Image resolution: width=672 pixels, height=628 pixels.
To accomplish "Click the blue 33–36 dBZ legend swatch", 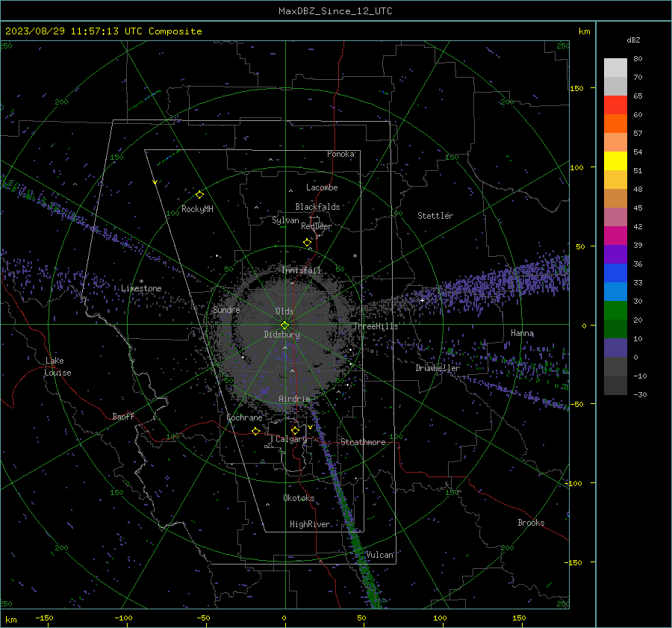I will [x=615, y=273].
